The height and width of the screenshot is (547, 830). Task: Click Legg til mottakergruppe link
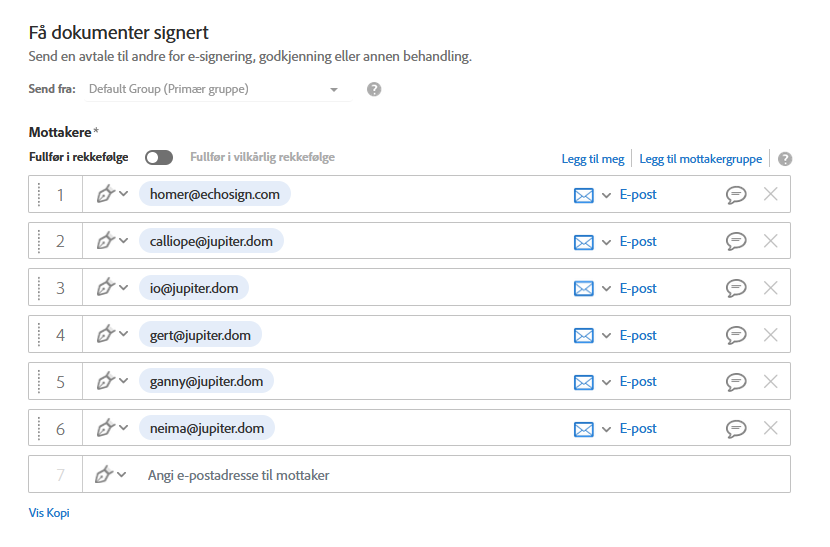click(x=701, y=159)
